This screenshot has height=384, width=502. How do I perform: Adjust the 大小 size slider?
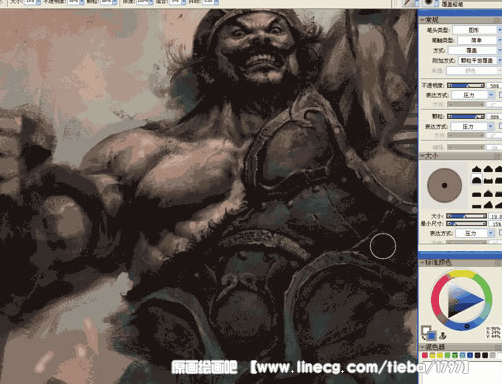click(466, 216)
